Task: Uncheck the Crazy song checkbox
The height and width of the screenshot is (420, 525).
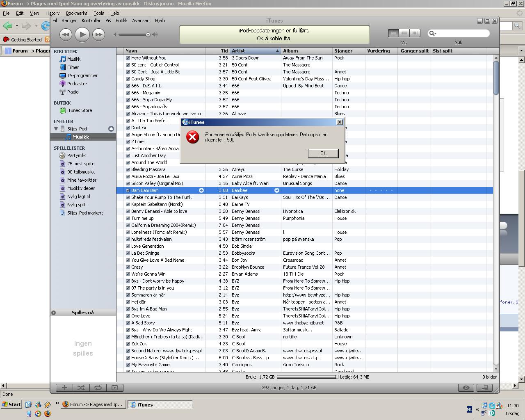Action: click(128, 267)
